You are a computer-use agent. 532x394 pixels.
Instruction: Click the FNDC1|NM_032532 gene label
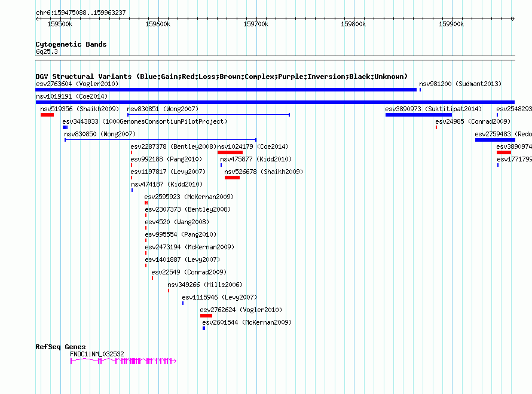[97, 354]
